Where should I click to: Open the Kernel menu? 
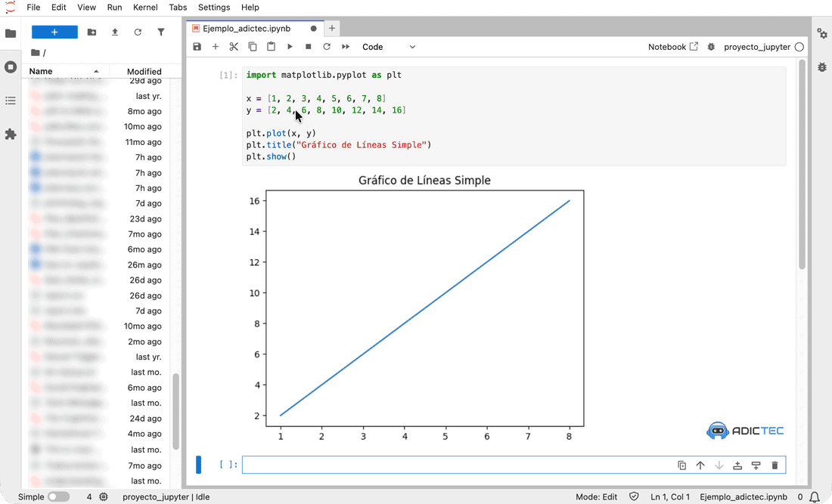(x=145, y=8)
